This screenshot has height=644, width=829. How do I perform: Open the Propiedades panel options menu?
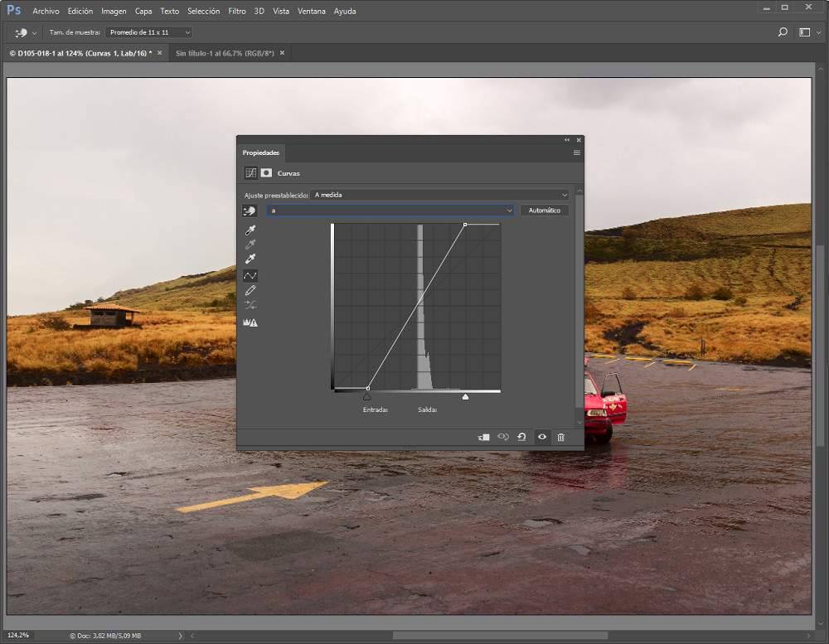tap(577, 153)
